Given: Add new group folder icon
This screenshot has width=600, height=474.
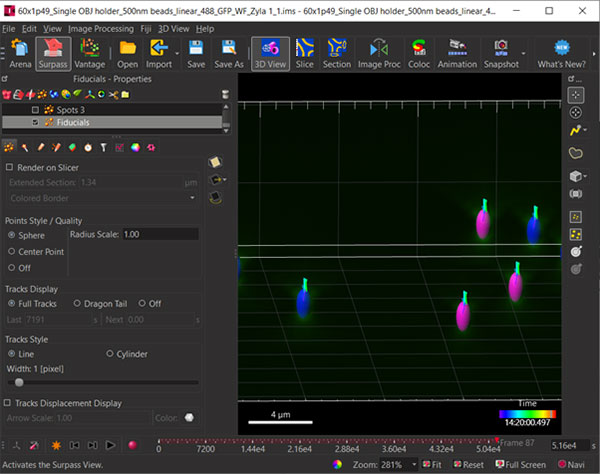Looking at the screenshot, I should point(125,94).
